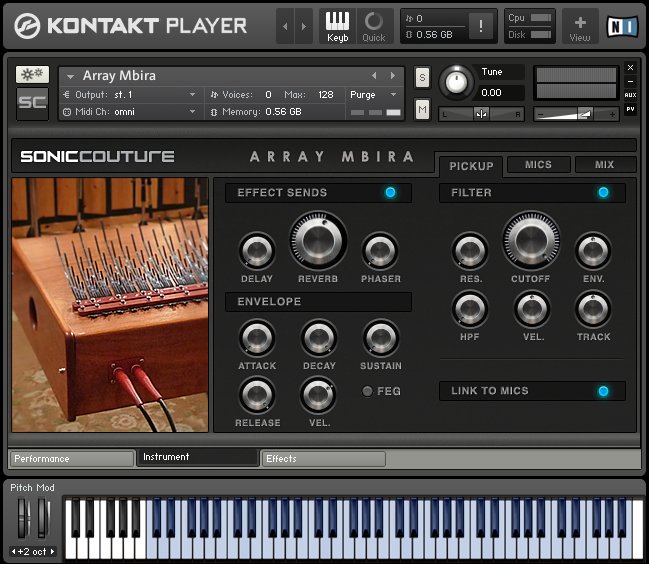This screenshot has height=564, width=649.
Task: Open the Output st. 1 dropdown
Action: point(192,95)
